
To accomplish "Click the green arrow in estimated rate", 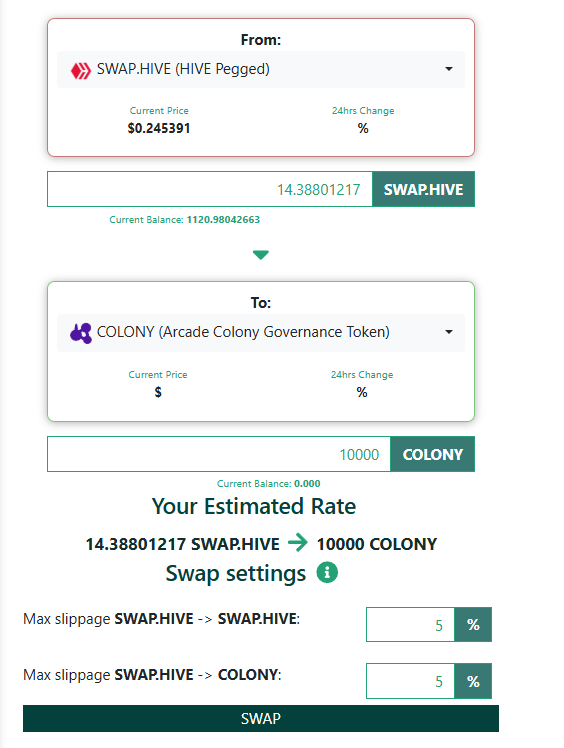I will click(298, 542).
